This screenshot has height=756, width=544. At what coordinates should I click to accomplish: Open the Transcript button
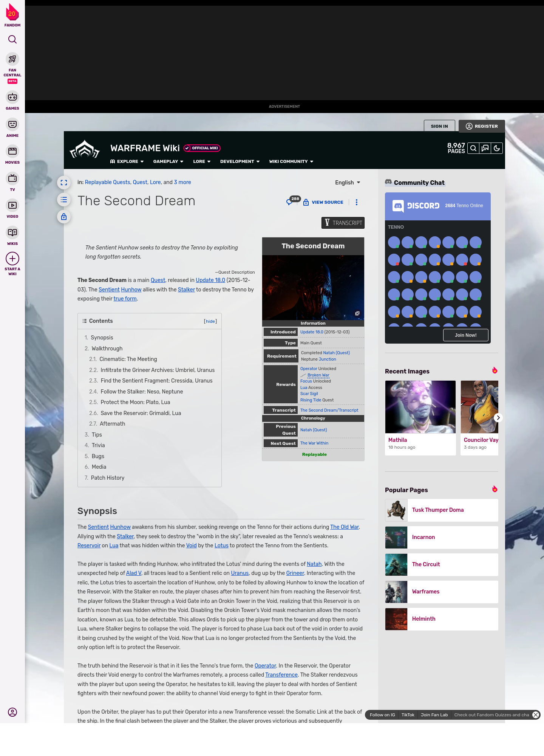(x=343, y=223)
